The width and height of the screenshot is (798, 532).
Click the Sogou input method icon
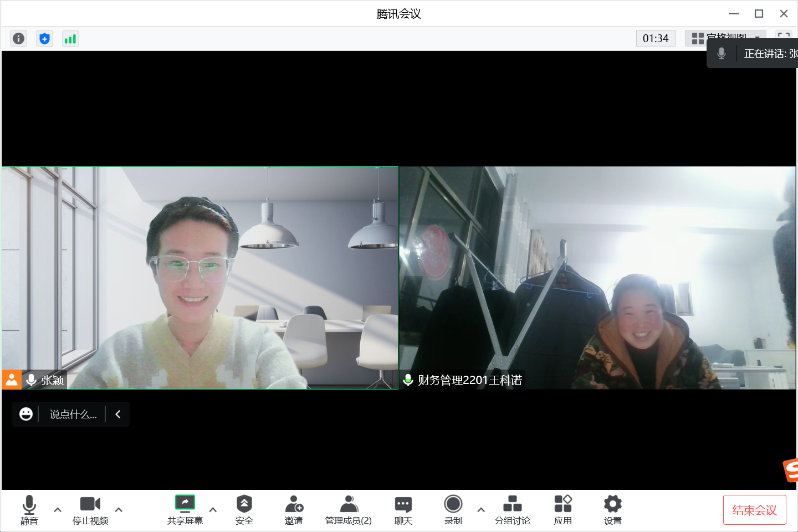pyautogui.click(x=791, y=470)
